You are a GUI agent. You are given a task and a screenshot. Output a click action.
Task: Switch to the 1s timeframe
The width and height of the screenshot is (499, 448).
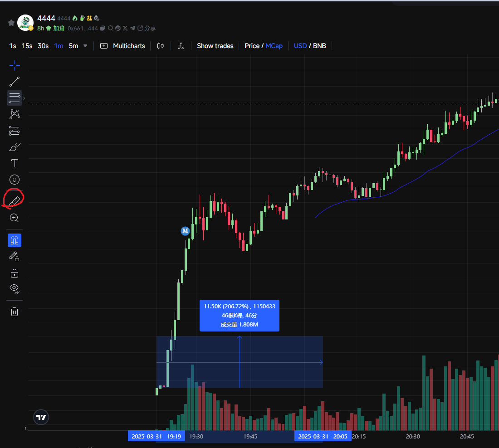coord(13,46)
